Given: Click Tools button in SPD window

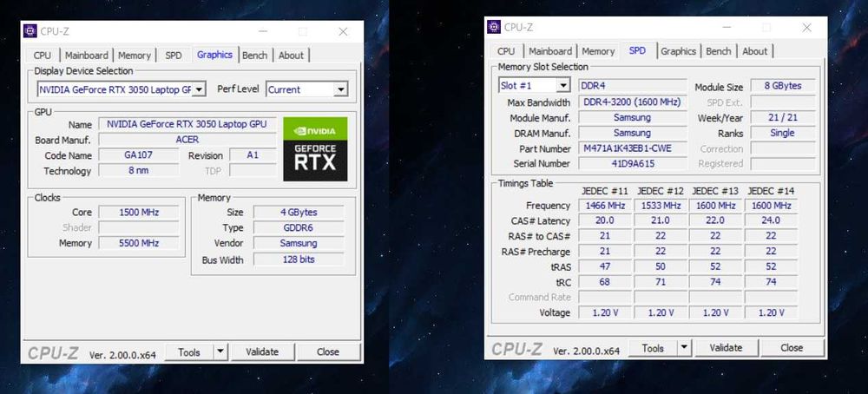Looking at the screenshot, I should point(653,347).
